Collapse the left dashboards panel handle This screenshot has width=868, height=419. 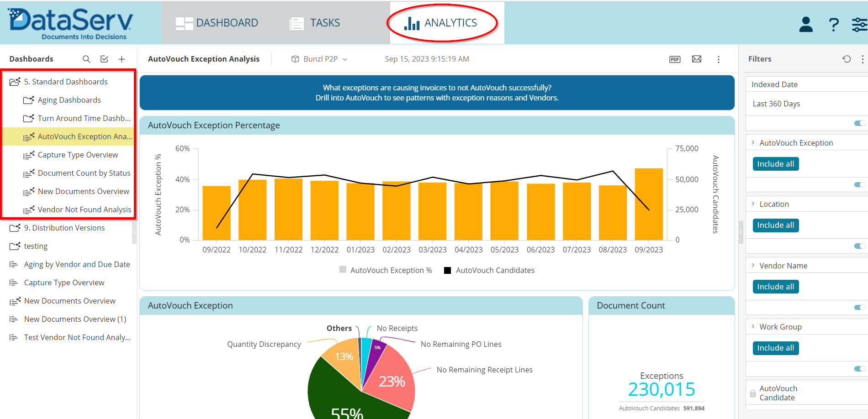(134, 232)
